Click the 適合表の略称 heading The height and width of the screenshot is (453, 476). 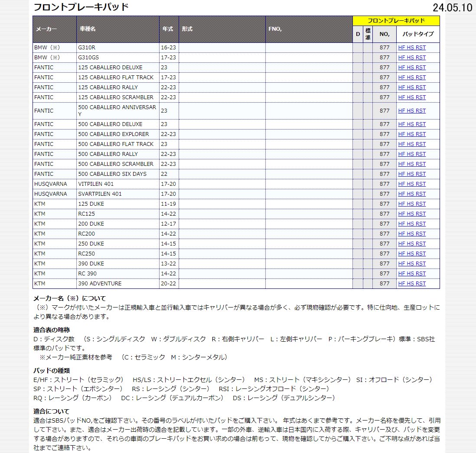coord(52,330)
